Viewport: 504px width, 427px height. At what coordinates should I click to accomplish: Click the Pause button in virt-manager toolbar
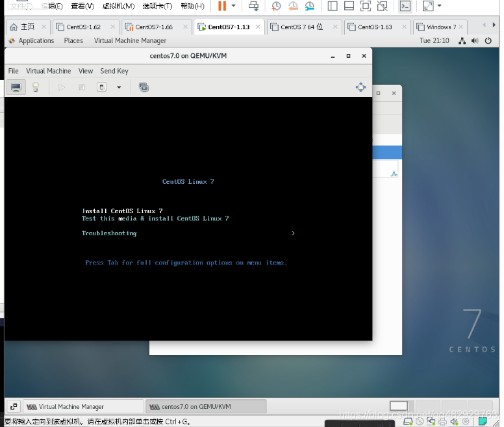tap(82, 87)
